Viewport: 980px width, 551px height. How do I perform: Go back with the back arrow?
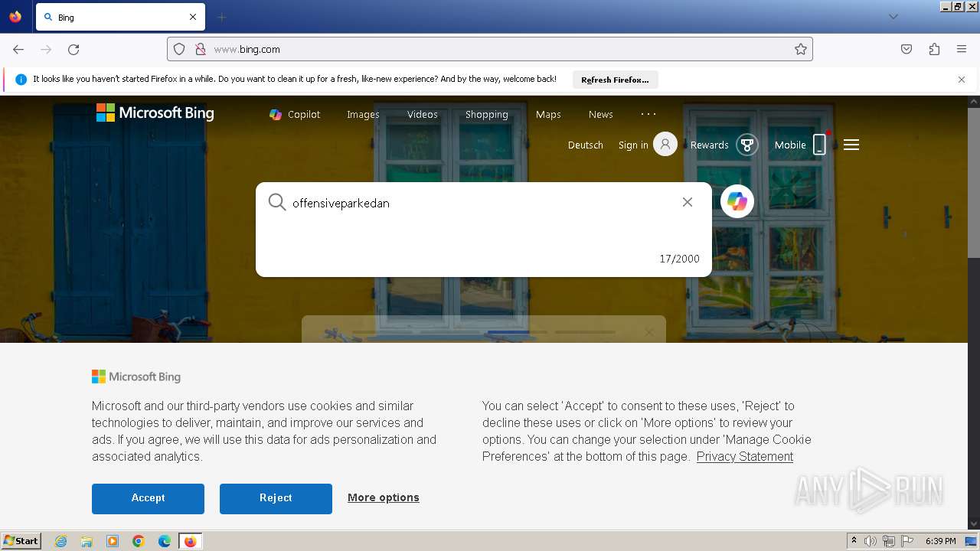(18, 49)
